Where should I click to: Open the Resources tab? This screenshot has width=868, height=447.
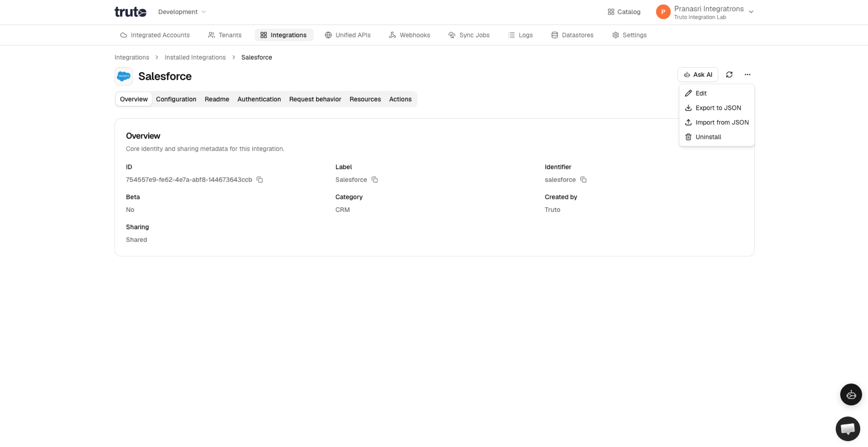point(365,99)
